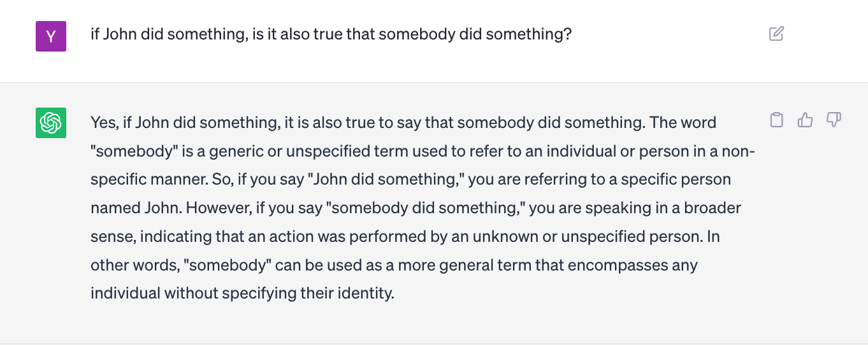Click the word "Yes" starting the response
The width and height of the screenshot is (868, 345).
tap(103, 122)
